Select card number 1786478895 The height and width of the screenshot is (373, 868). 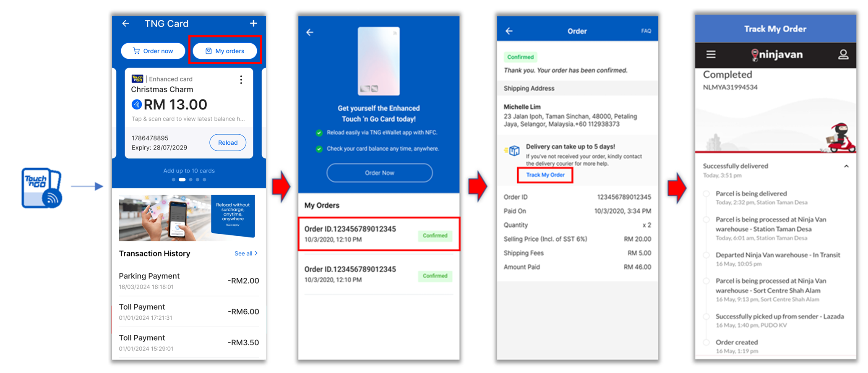click(x=150, y=138)
